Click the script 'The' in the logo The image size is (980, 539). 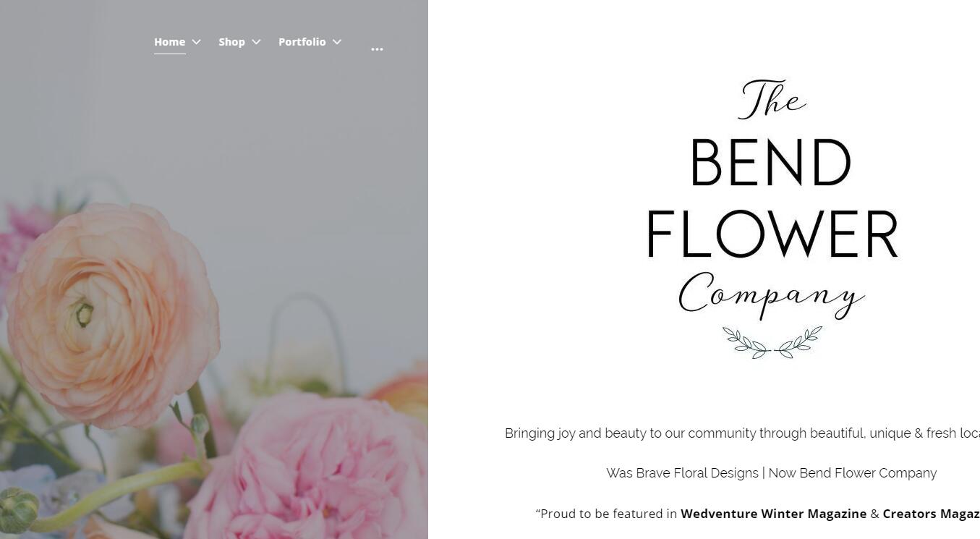[772, 99]
